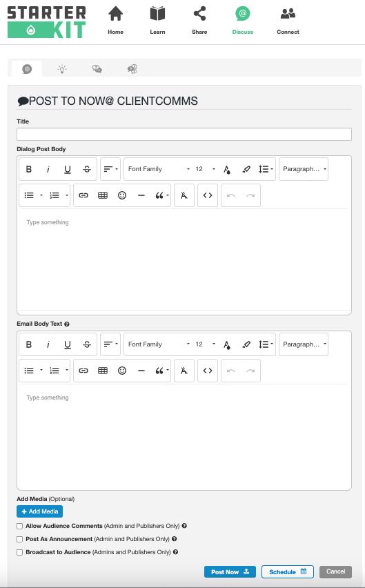Image resolution: width=365 pixels, height=588 pixels.
Task: Toggle Italic in Email Body Text toolbar
Action: pos(48,344)
